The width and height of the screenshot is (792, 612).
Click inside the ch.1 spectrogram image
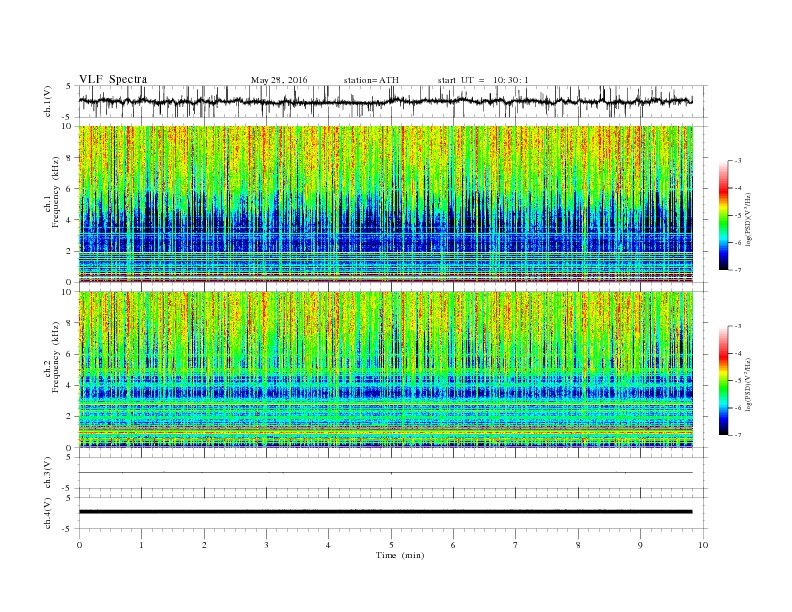pos(385,204)
